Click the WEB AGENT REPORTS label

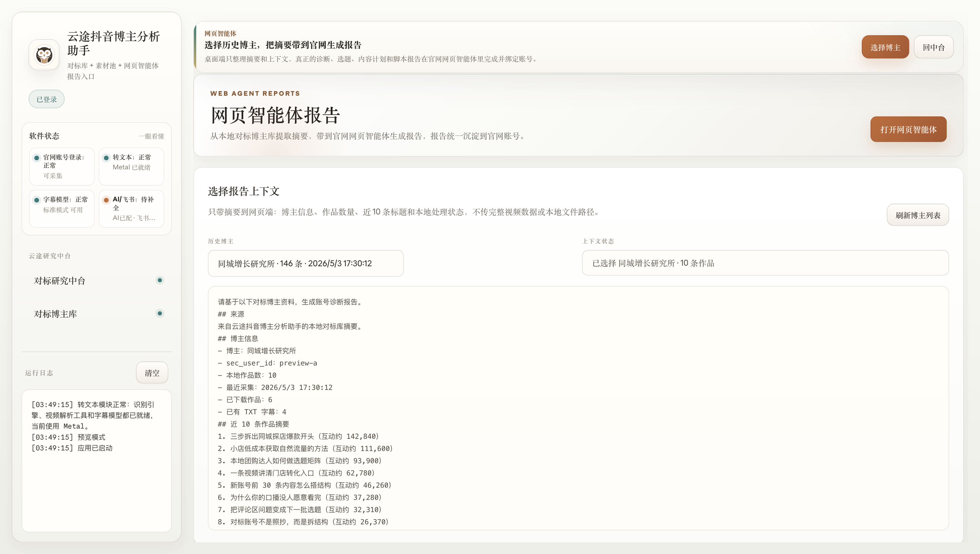[255, 94]
